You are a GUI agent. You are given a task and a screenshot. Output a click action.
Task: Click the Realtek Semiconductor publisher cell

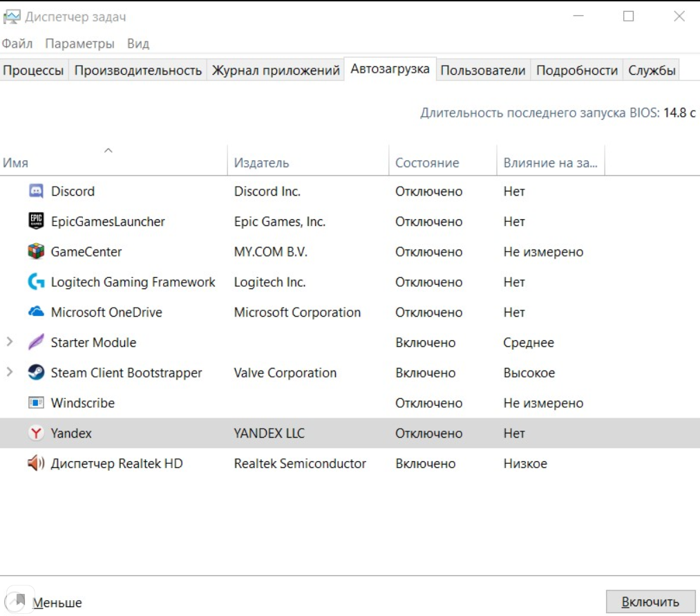click(299, 464)
